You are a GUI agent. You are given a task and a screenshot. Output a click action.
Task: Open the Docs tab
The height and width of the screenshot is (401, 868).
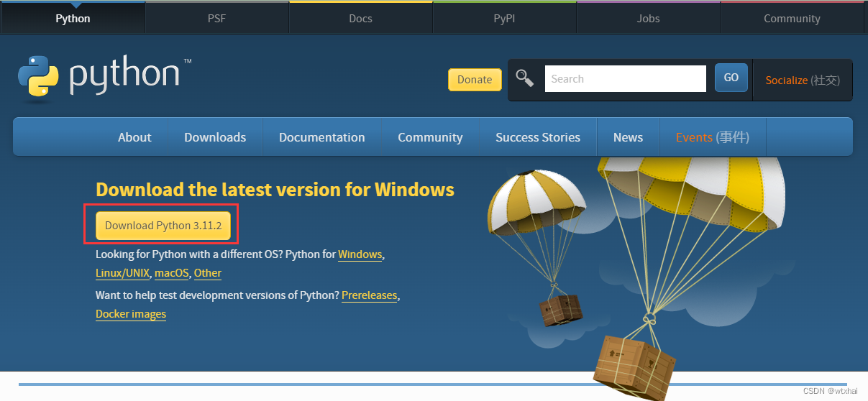click(360, 18)
